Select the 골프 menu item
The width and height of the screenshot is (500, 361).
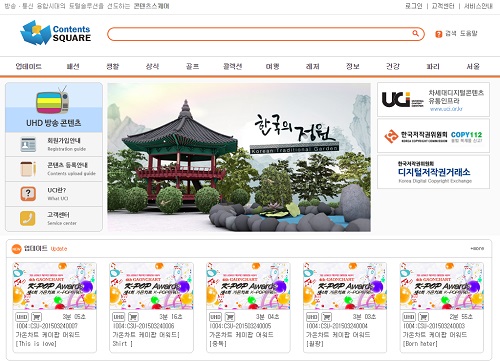click(192, 67)
